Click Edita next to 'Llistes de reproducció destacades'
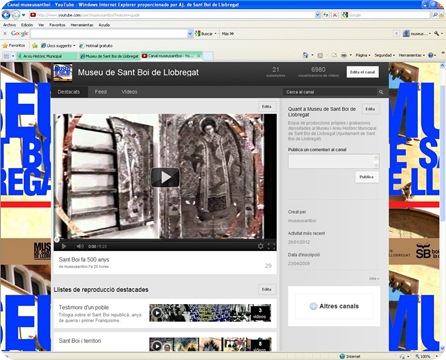 (267, 289)
